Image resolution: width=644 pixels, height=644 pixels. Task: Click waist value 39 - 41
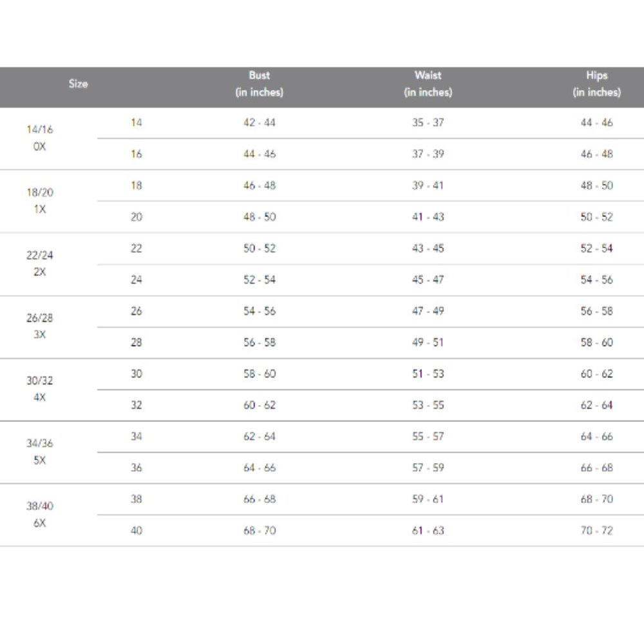click(428, 185)
